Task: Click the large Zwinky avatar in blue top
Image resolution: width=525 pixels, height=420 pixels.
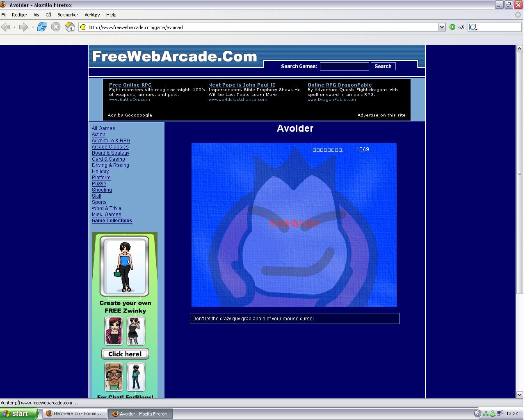Action: pos(125,266)
